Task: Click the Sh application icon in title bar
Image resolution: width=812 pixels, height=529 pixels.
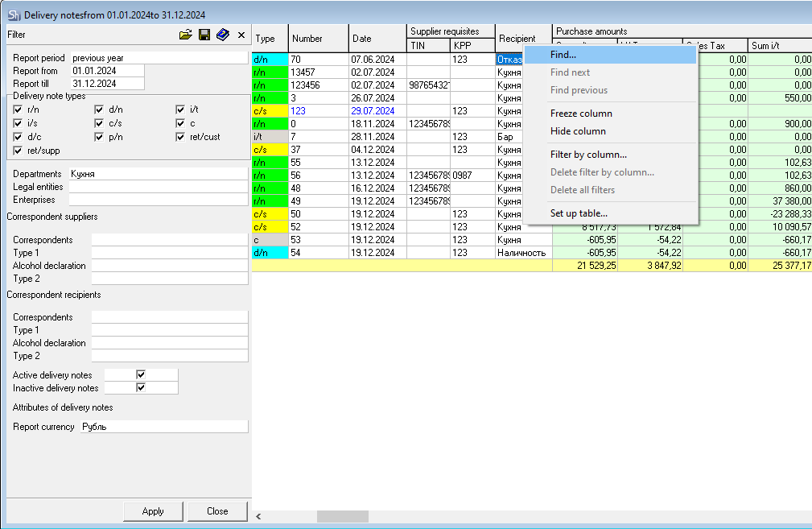Action: click(14, 14)
